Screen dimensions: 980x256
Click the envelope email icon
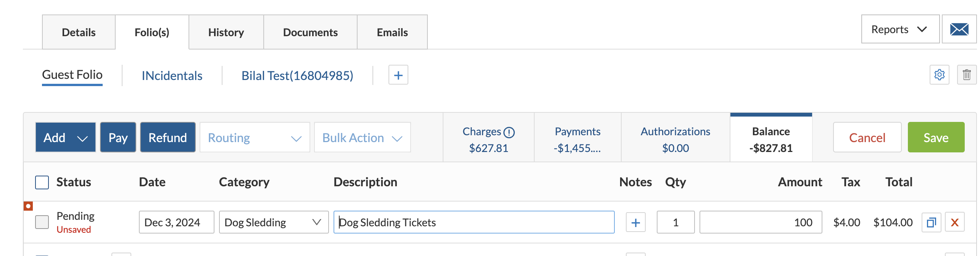coord(959,29)
